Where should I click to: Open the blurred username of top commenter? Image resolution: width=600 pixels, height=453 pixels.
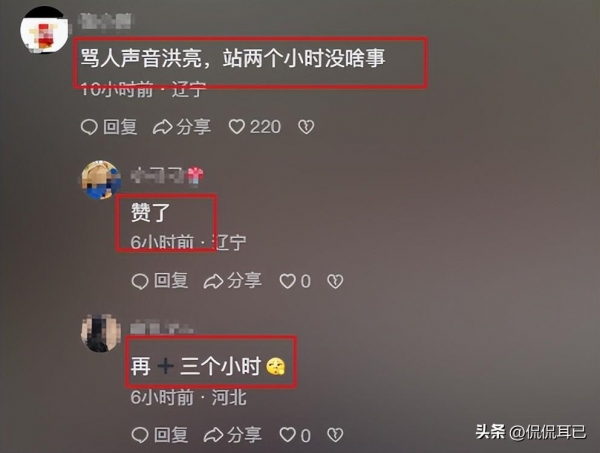click(x=104, y=21)
